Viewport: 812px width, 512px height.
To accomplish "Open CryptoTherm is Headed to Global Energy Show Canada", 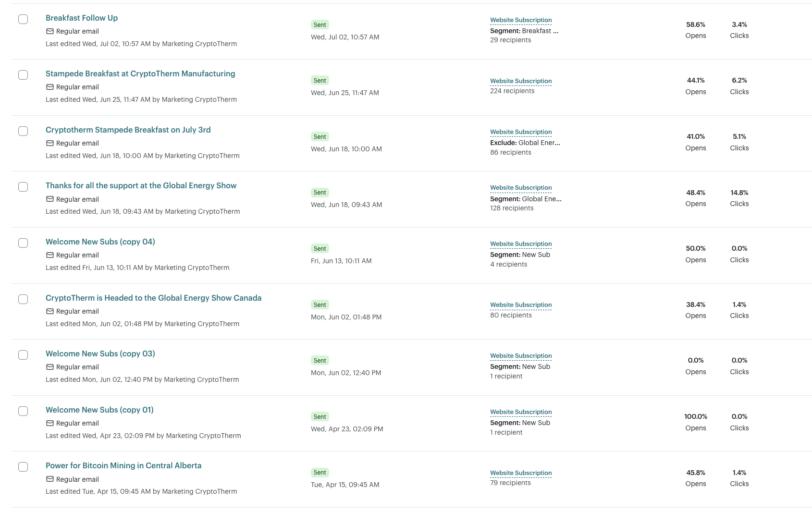I will pyautogui.click(x=153, y=298).
